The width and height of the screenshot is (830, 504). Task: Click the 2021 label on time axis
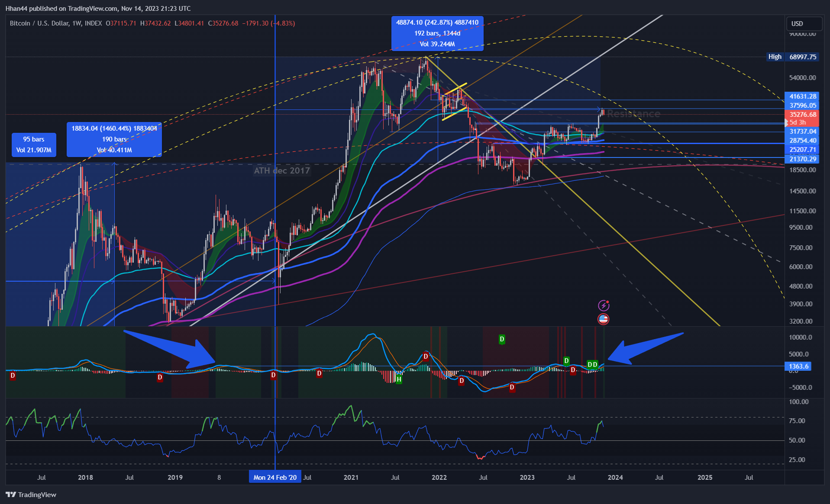tap(351, 478)
